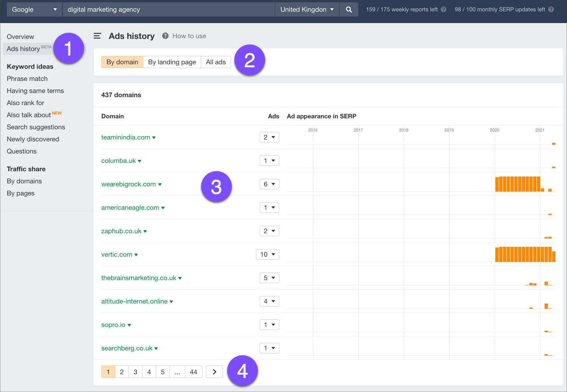Viewport: 567px width, 392px height.
Task: Select the By domain view toggle
Action: tap(122, 62)
